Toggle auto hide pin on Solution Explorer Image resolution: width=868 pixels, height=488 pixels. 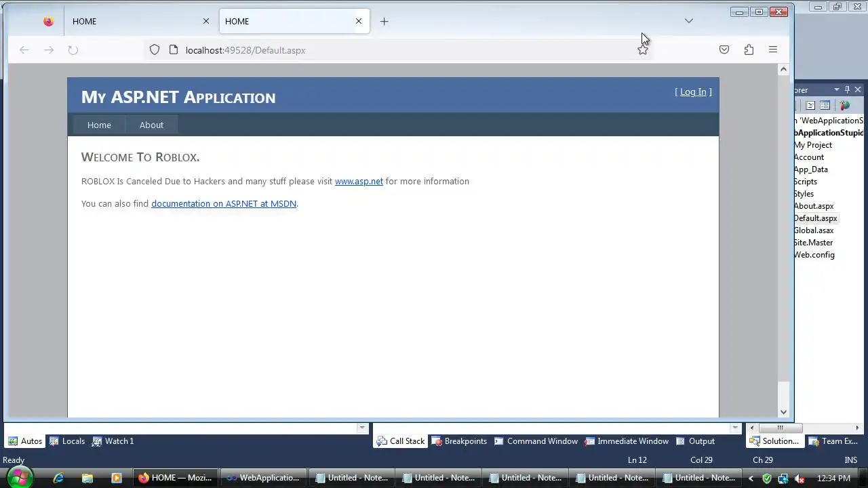click(847, 89)
